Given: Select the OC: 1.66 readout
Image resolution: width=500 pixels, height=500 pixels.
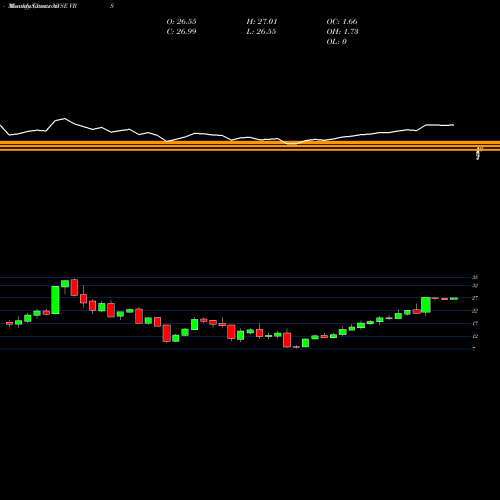Looking at the screenshot, I should pos(342,22).
